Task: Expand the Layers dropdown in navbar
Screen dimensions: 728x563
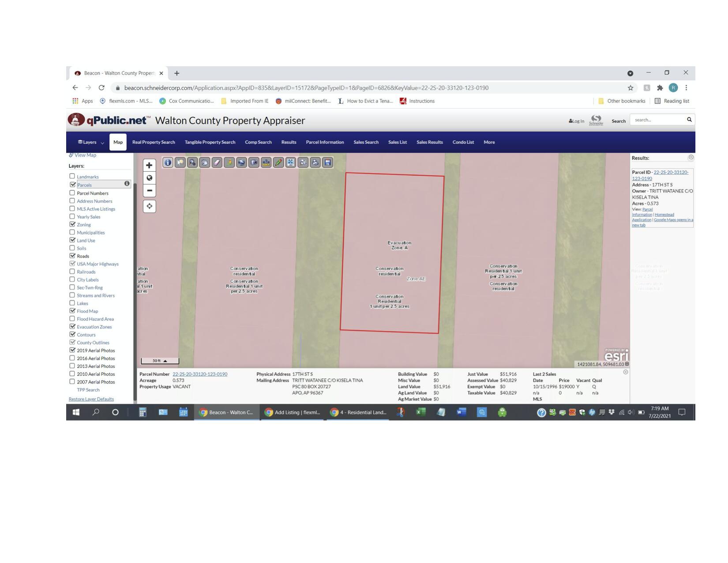Action: pos(91,142)
